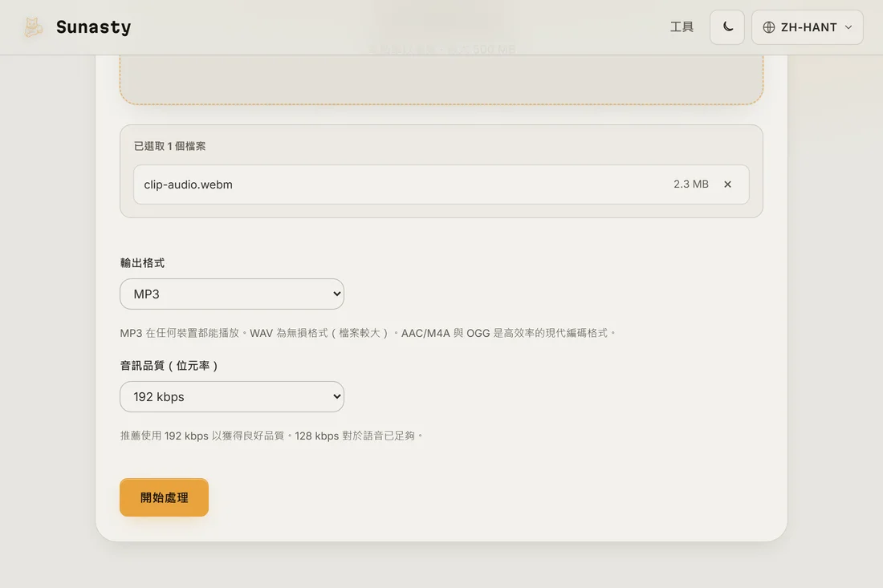Open the MP3 output format dropdown
883x588 pixels.
[232, 294]
